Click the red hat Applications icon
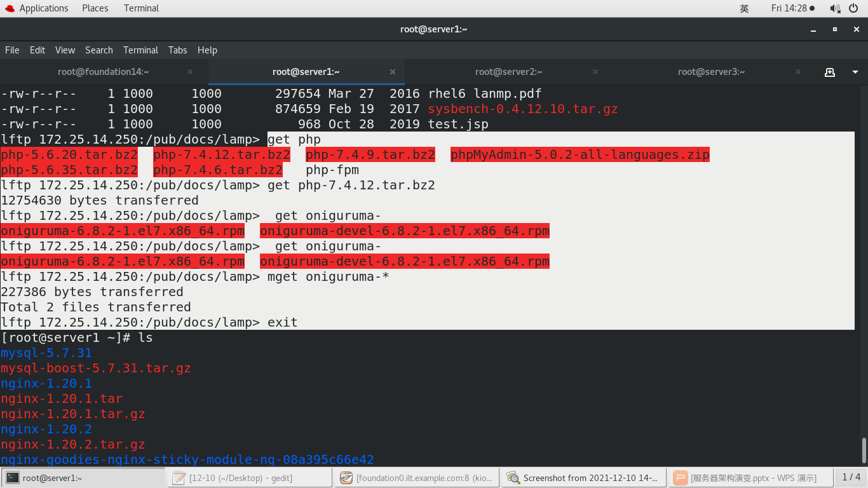The width and height of the screenshot is (868, 488). pyautogui.click(x=10, y=8)
